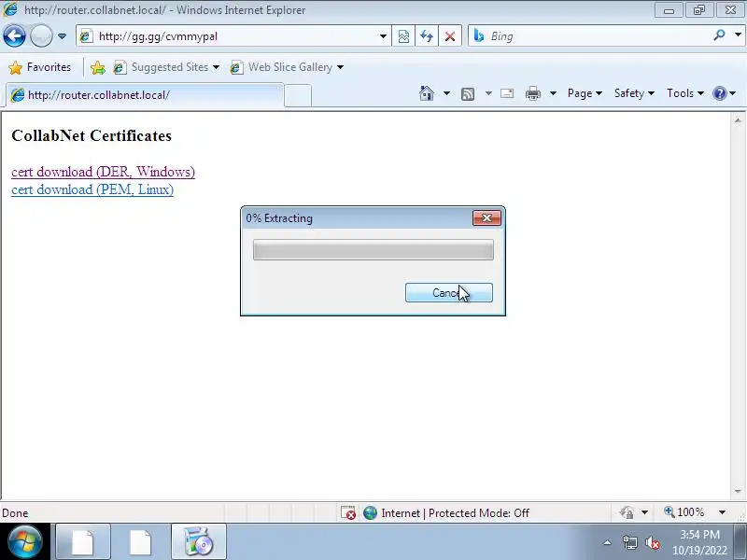The width and height of the screenshot is (747, 560).
Task: Click the Compatibility View icon
Action: tap(403, 36)
